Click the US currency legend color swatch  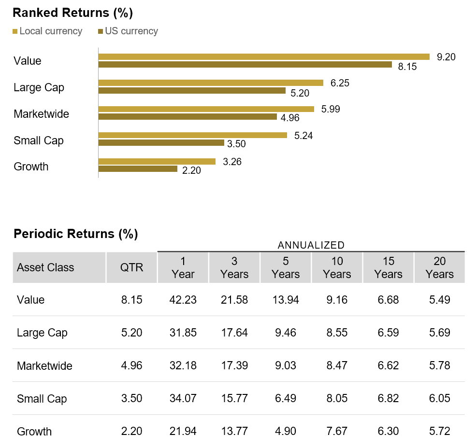coord(101,32)
